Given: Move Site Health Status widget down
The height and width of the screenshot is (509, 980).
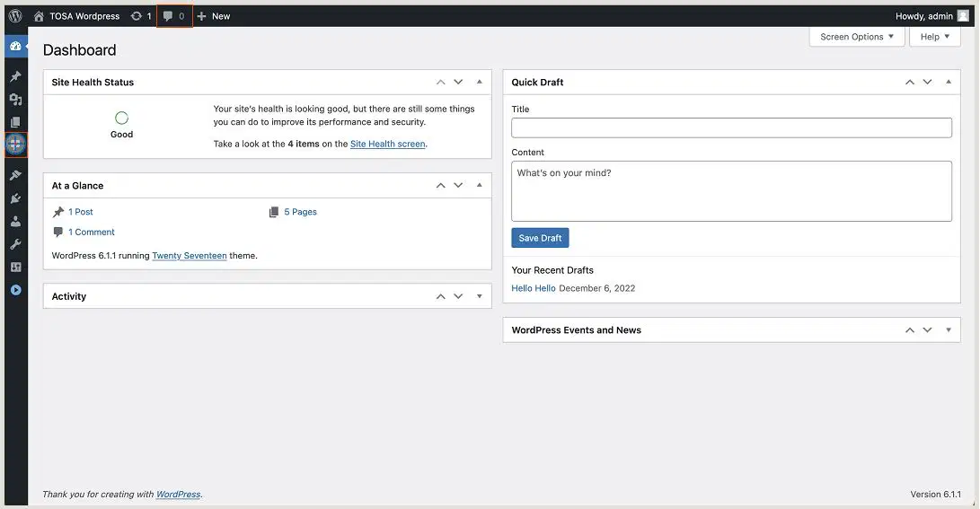Looking at the screenshot, I should pyautogui.click(x=458, y=82).
